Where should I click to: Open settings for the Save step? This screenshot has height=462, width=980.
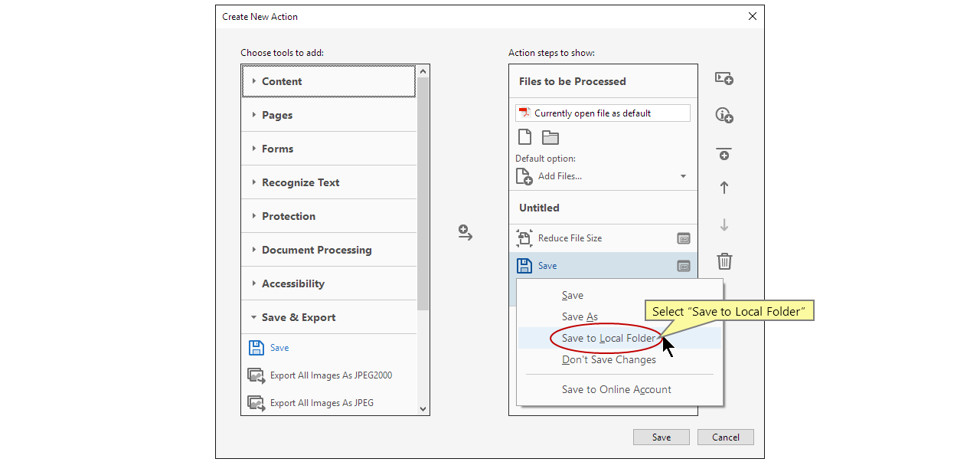(683, 265)
